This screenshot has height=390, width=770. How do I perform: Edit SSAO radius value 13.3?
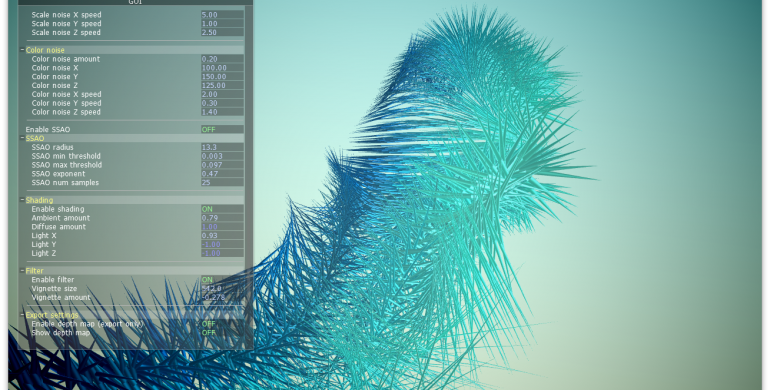point(222,147)
